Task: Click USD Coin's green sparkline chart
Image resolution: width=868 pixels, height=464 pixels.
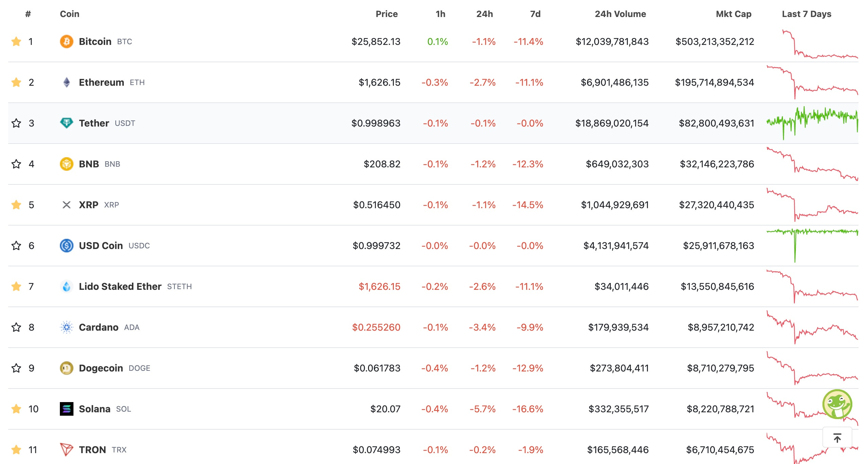Action: click(x=813, y=246)
